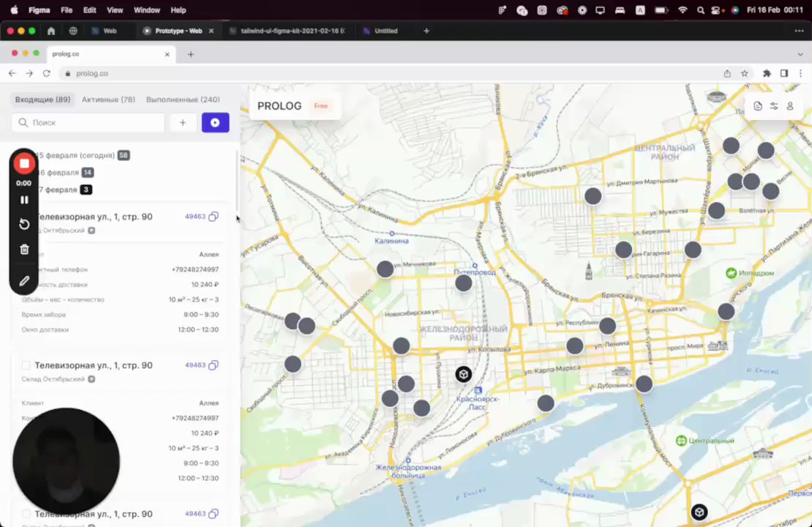812x527 pixels.
Task: Click the blue play button beside search
Action: point(215,123)
